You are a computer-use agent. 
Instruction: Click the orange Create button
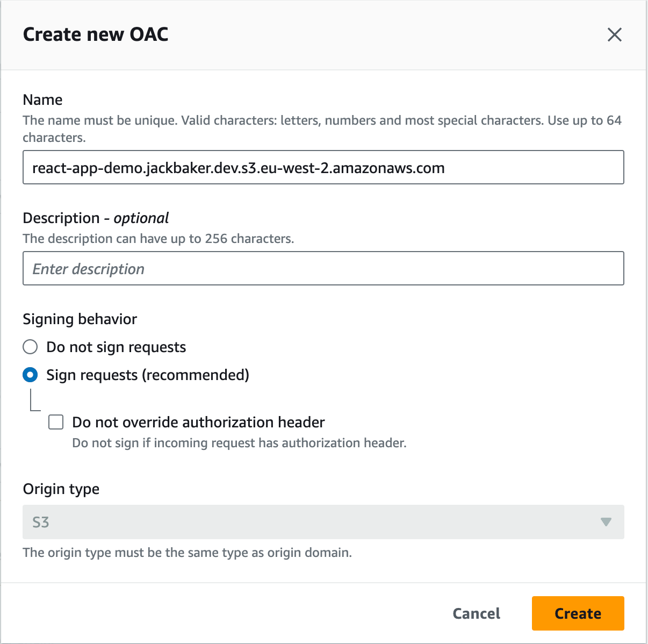pyautogui.click(x=578, y=613)
